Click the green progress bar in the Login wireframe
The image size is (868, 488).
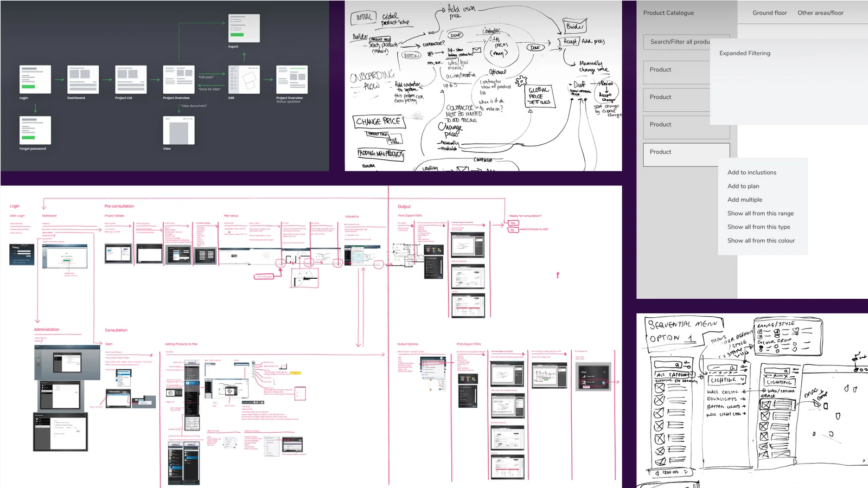tap(29, 85)
